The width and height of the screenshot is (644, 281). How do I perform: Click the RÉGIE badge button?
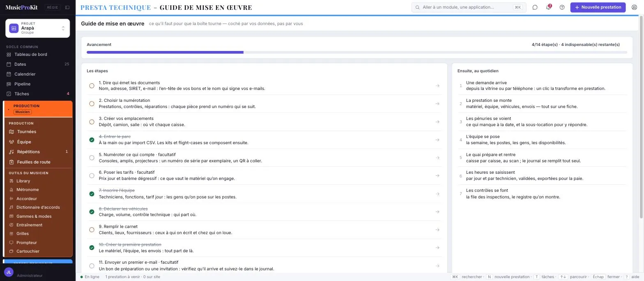pyautogui.click(x=52, y=7)
